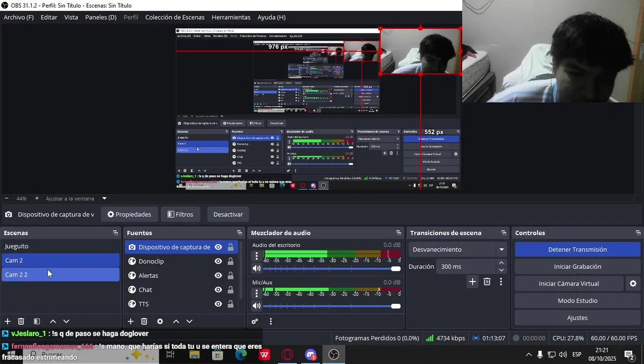
Task: Remove selected scene with trash icon
Action: (x=21, y=322)
